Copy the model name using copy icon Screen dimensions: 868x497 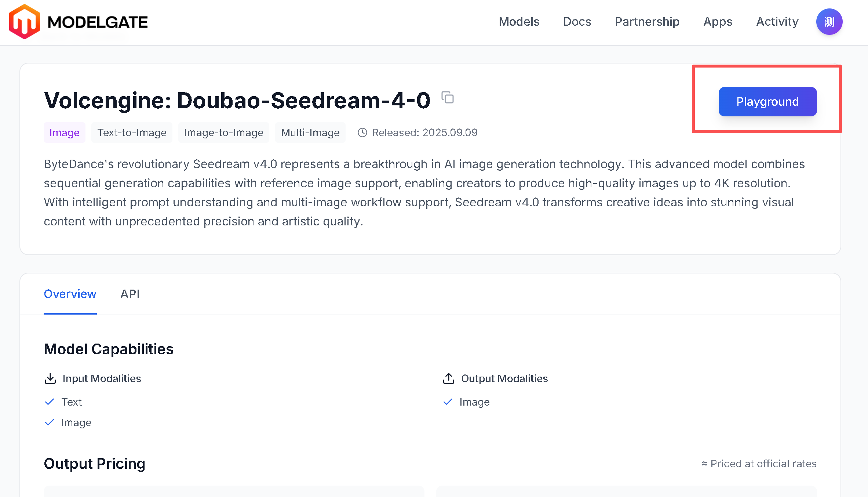[448, 98]
